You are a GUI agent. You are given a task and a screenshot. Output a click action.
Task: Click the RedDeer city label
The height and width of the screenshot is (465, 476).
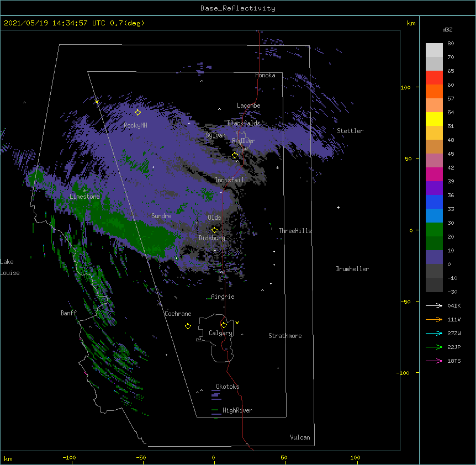point(244,141)
